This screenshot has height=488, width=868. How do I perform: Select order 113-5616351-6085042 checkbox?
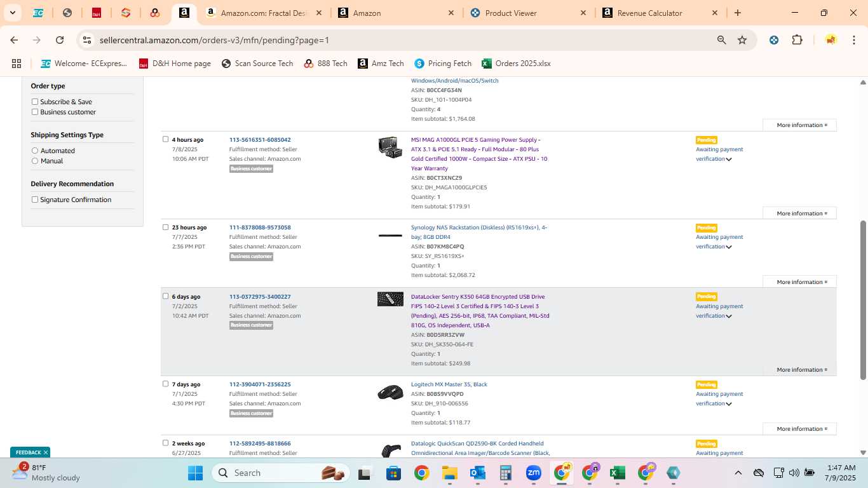[x=166, y=139]
